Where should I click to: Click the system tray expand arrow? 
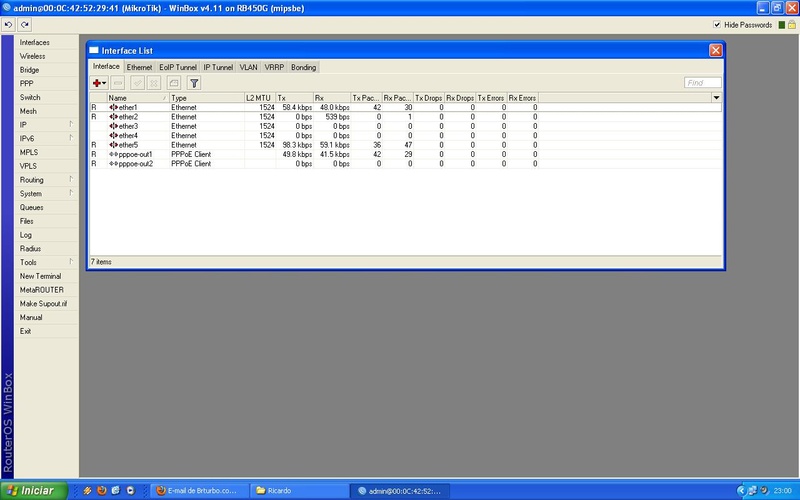pyautogui.click(x=741, y=490)
